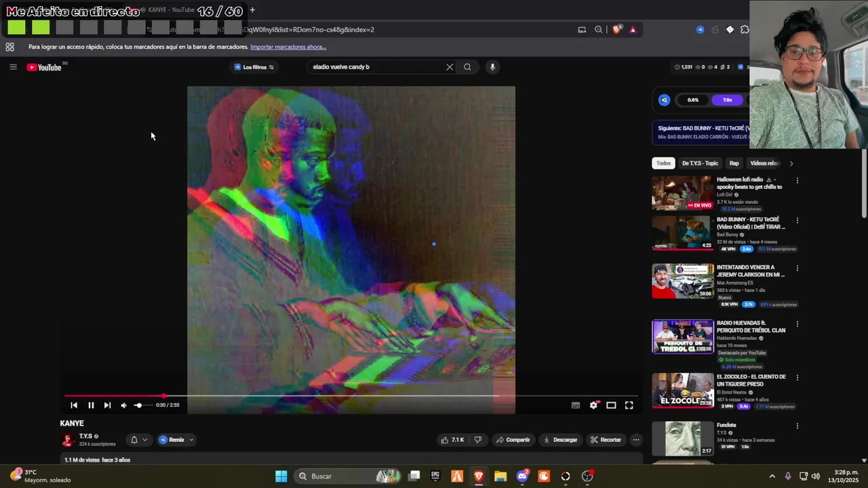The image size is (868, 488).
Task: Open the Halloween lofi radio thumbnail
Action: (x=683, y=193)
